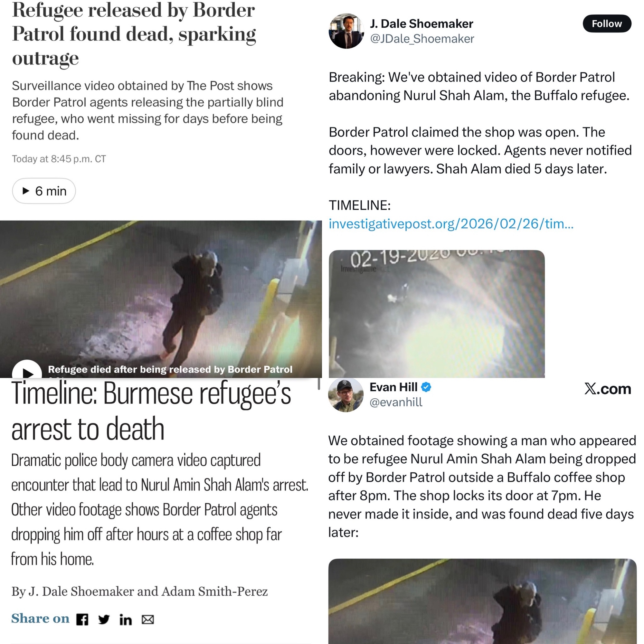This screenshot has height=644, width=644.
Task: Open the investigativepost.org timeline link
Action: 451,223
